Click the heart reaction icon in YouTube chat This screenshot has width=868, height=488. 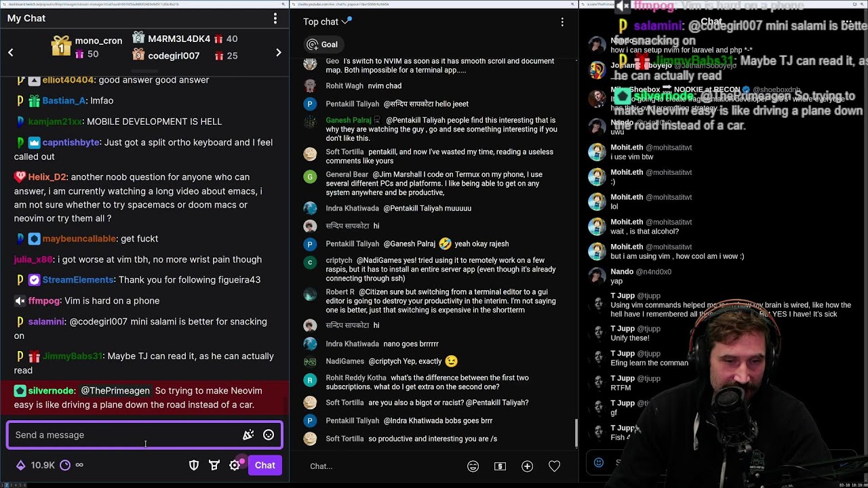tap(554, 466)
